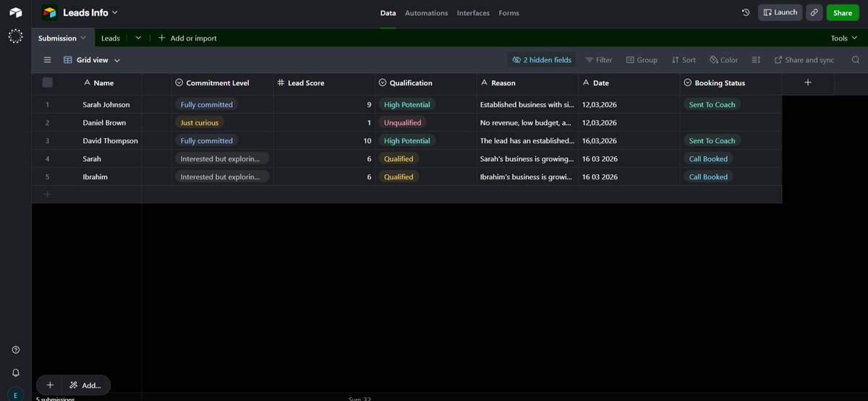Open the notifications bell icon
The height and width of the screenshot is (401, 868).
16,373
